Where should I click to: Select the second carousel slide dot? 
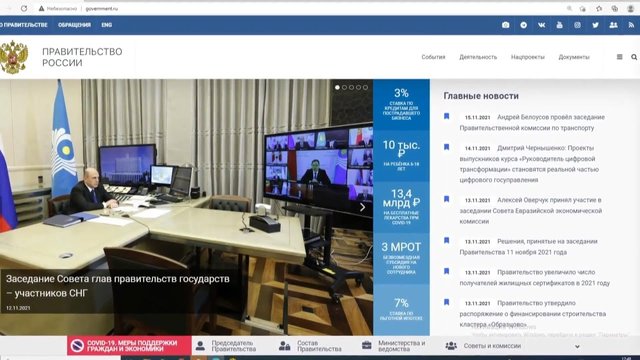344,87
